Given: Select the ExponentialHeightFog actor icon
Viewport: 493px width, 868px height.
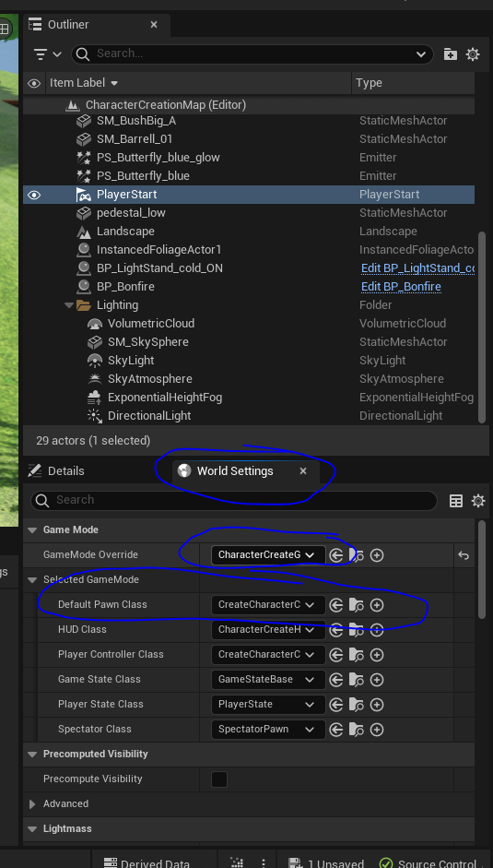Looking at the screenshot, I should 95,398.
